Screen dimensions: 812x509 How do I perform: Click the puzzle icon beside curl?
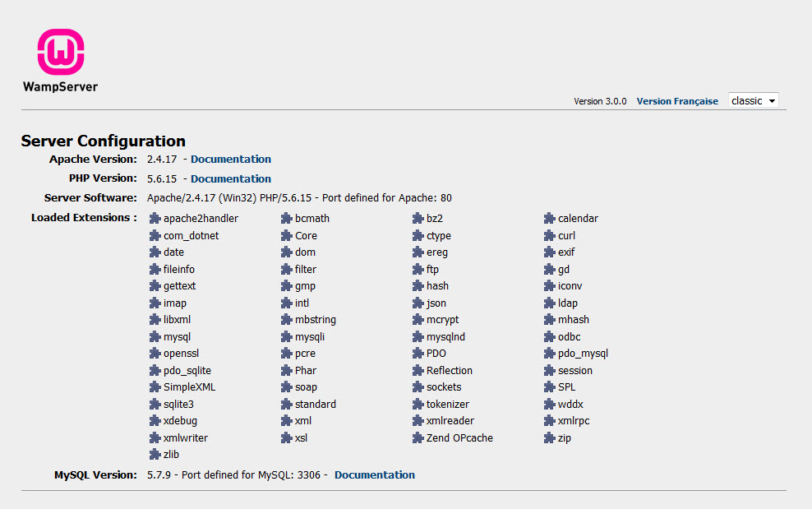pyautogui.click(x=550, y=236)
